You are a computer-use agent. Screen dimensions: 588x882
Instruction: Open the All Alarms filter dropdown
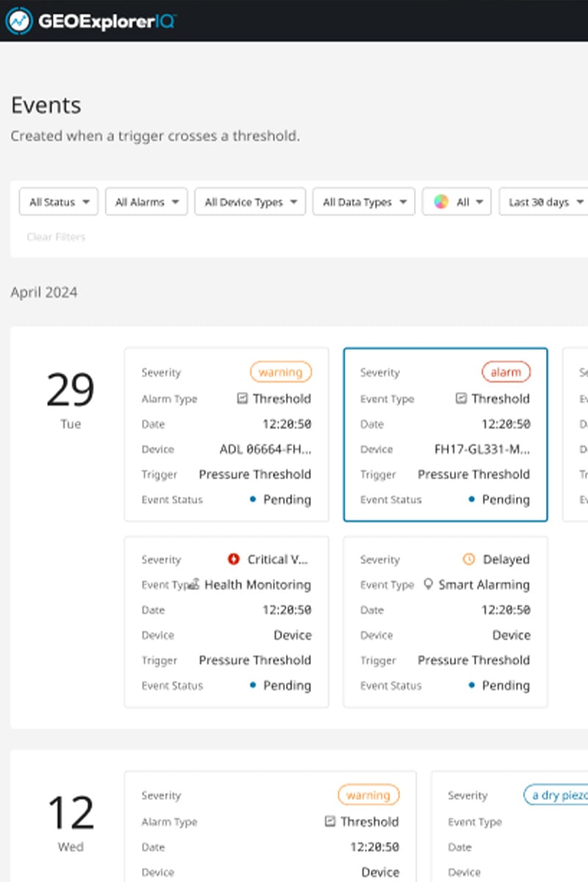146,202
